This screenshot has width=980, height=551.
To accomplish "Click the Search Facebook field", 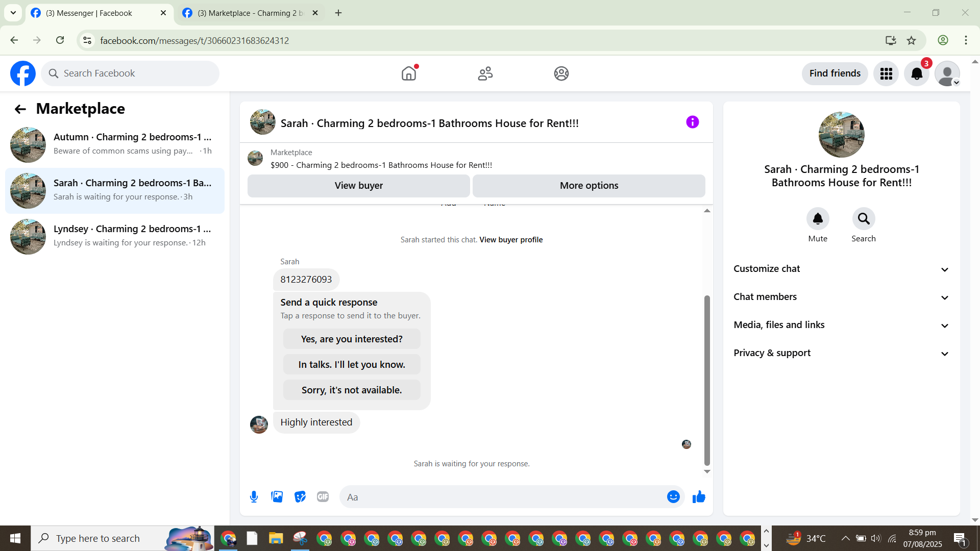I will click(130, 73).
